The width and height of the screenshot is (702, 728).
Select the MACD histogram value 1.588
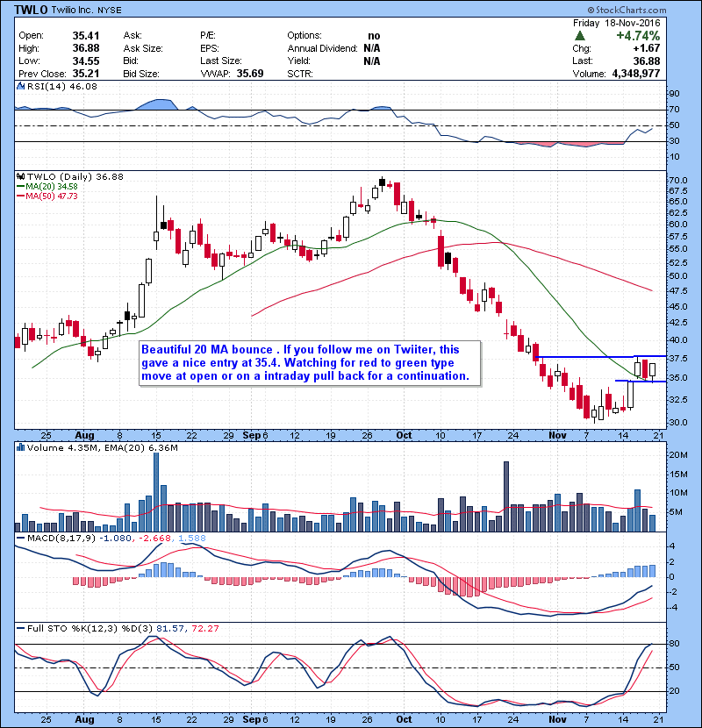[192, 539]
